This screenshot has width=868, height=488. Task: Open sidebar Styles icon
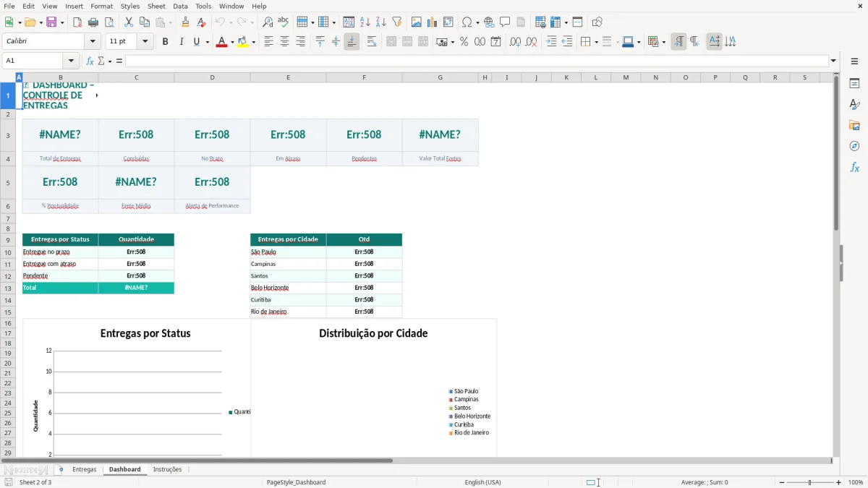[x=854, y=104]
